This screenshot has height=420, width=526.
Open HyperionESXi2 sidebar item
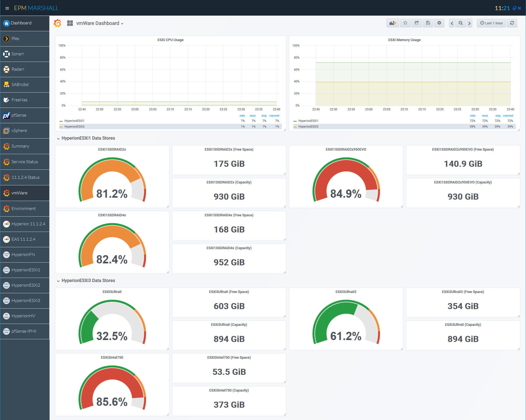(x=25, y=285)
